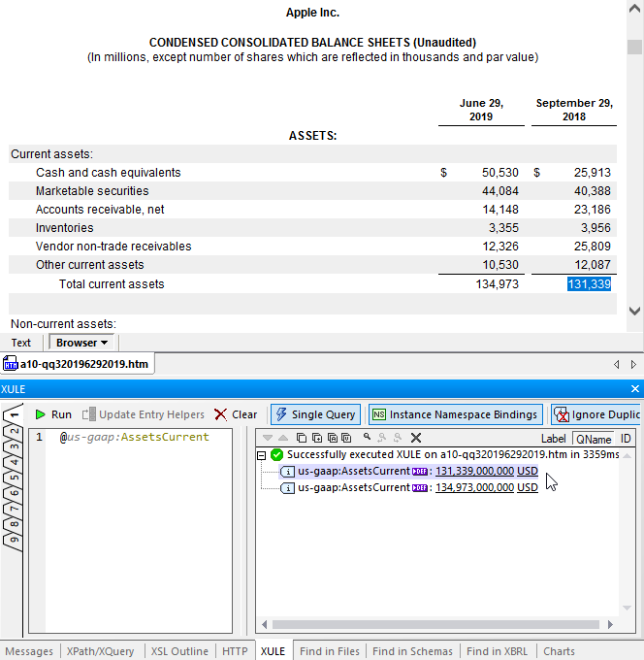Clear the XULE expression
The height and width of the screenshot is (660, 644).
pos(236,414)
